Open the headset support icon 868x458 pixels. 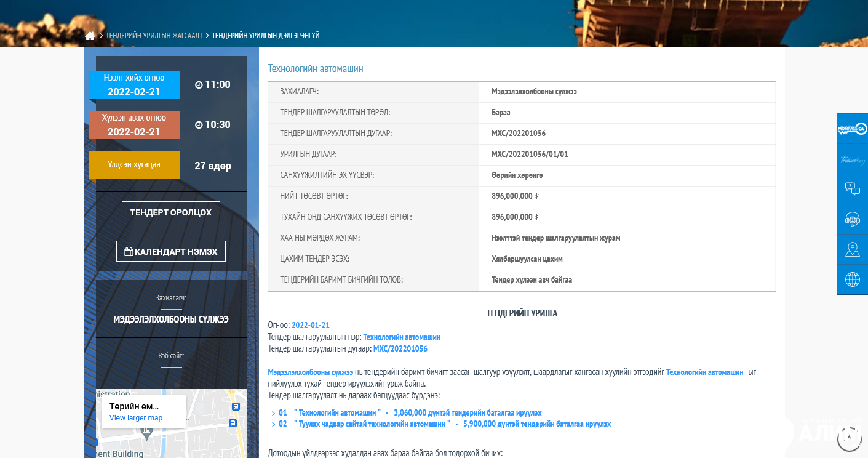click(853, 219)
